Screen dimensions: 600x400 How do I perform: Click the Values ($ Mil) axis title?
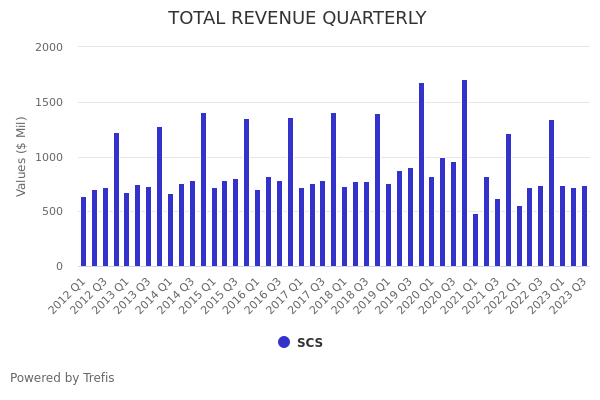[22, 156]
